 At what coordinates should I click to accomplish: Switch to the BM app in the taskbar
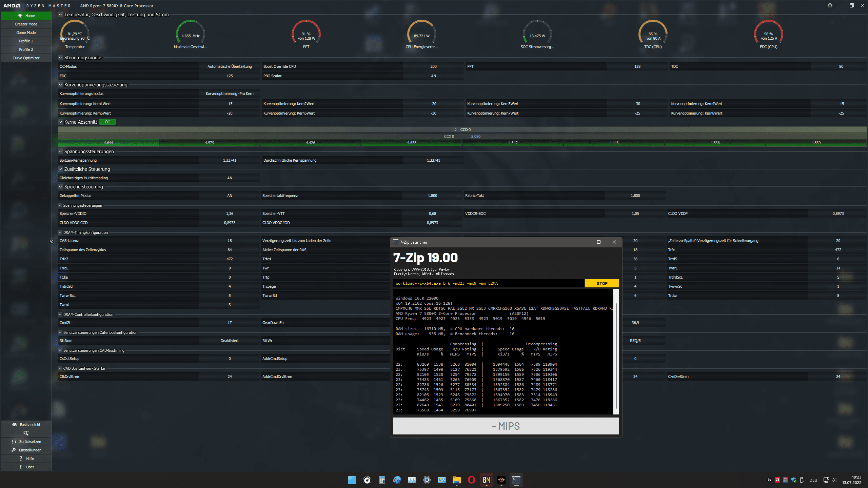coord(486,480)
